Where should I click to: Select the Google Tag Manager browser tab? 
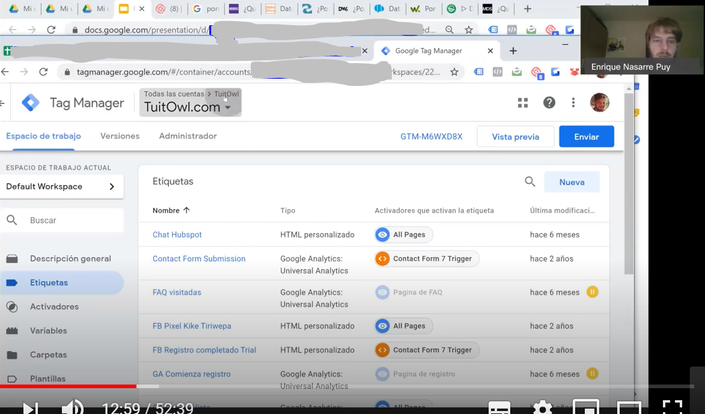click(x=437, y=51)
